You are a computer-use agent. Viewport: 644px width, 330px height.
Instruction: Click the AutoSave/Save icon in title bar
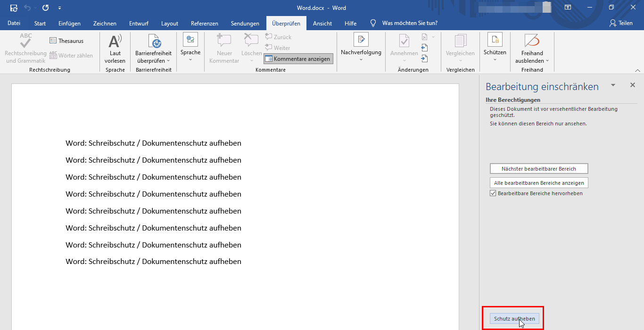click(14, 8)
